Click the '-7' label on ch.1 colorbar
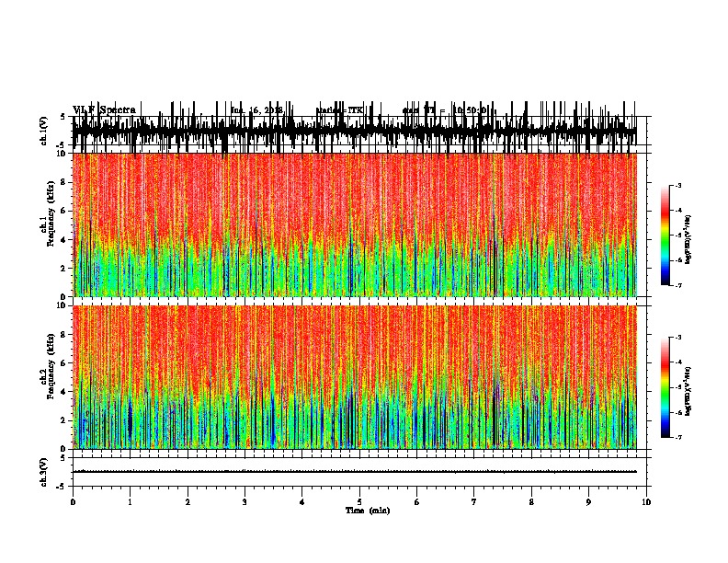The height and width of the screenshot is (563, 728). coord(677,285)
